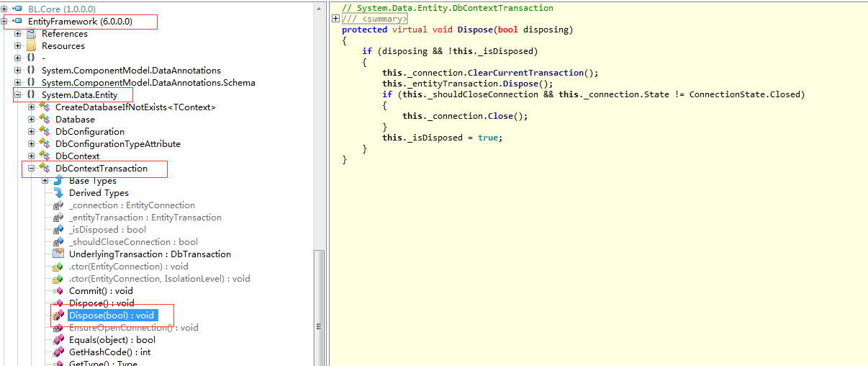The width and height of the screenshot is (868, 366).
Task: Expand the /// <summary> code region
Action: (336, 19)
